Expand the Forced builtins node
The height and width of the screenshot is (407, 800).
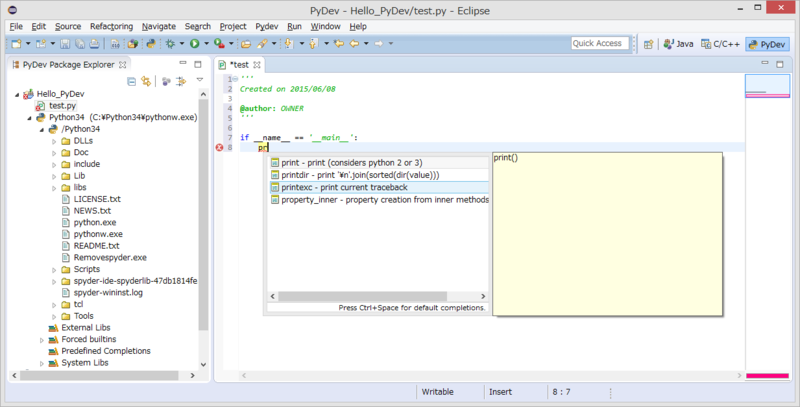tap(42, 340)
